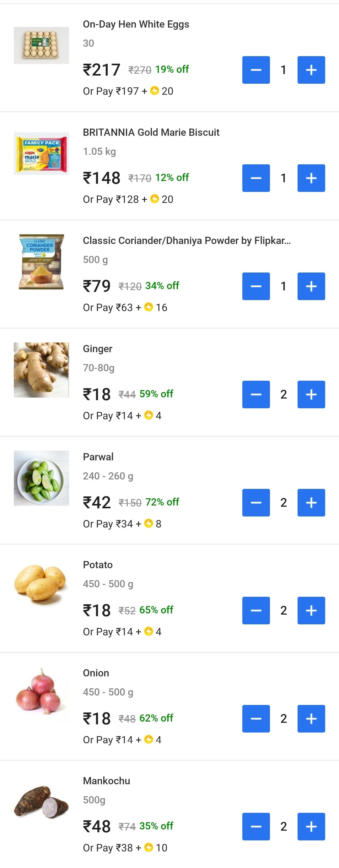This screenshot has width=339, height=868.
Task: Open the Mankochu product name link
Action: tap(106, 781)
